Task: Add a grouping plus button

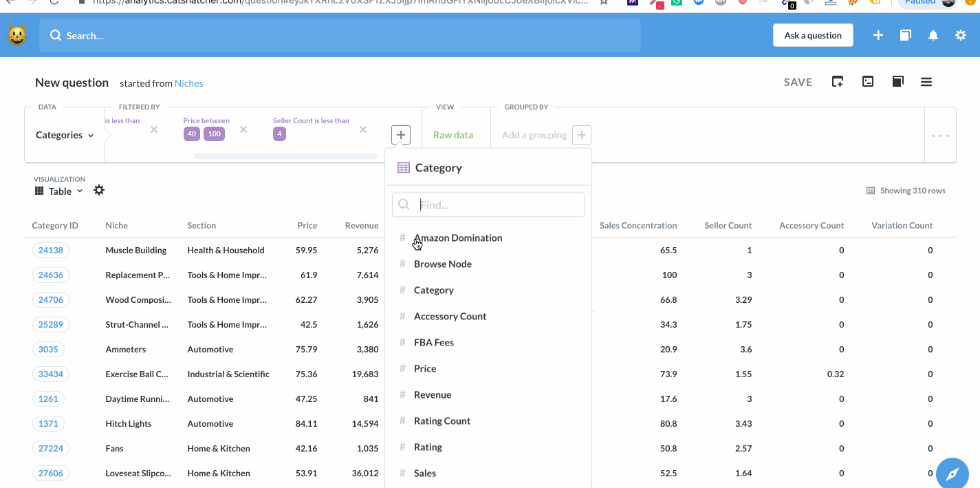Action: pyautogui.click(x=582, y=135)
